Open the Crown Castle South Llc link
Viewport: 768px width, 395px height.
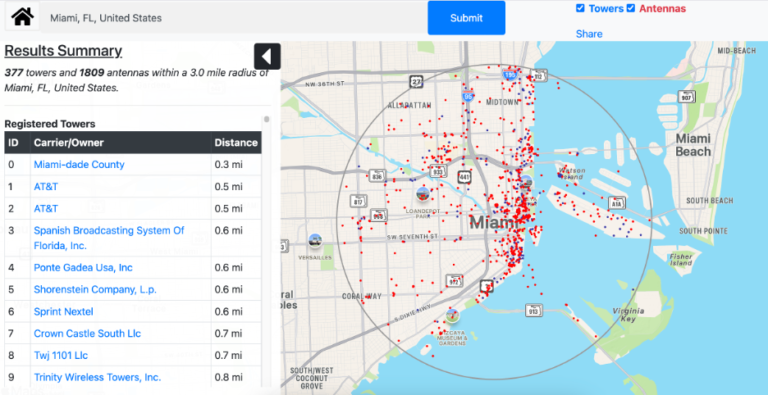pos(87,334)
